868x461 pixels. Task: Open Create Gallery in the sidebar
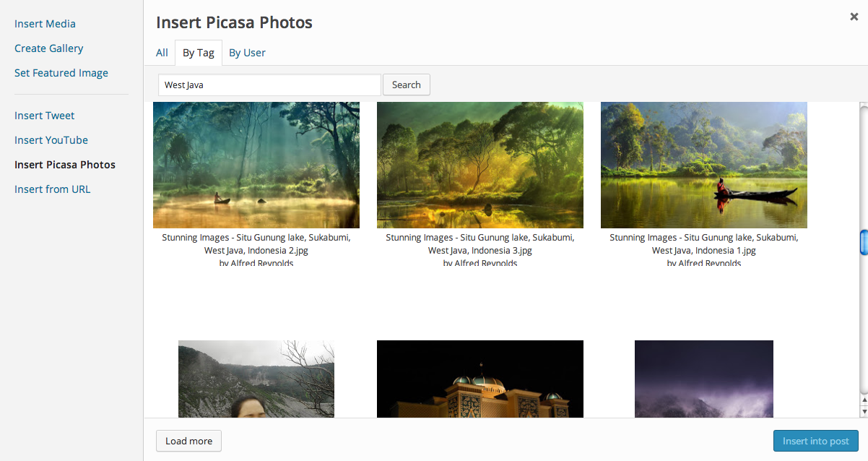click(x=48, y=48)
